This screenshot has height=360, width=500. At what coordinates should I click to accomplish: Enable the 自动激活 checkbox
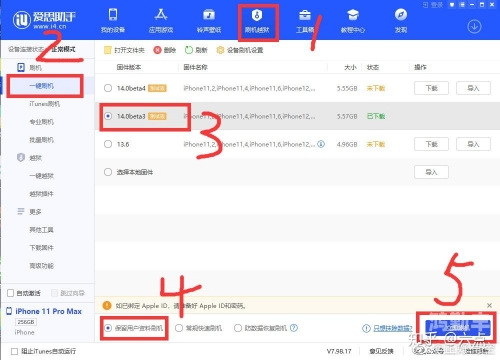(10, 293)
